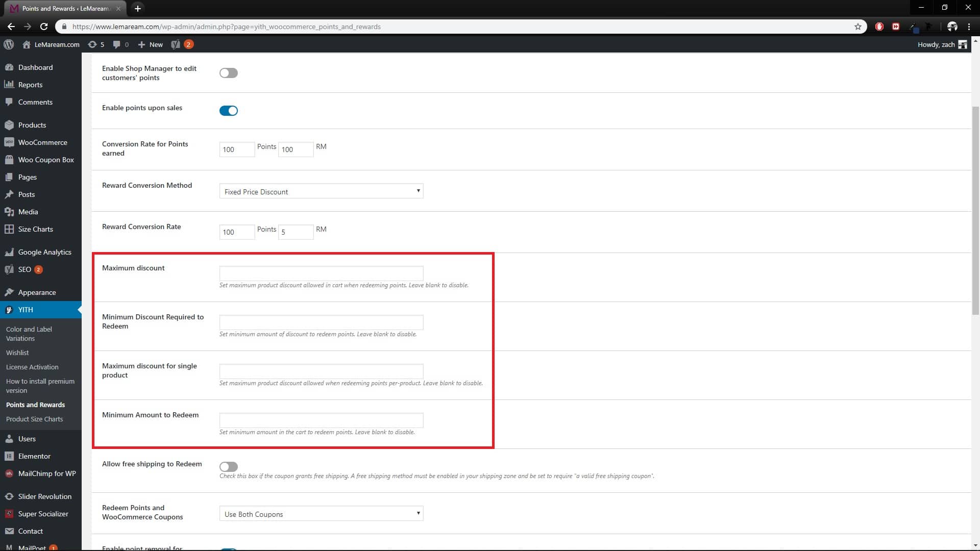Bookmark this page with star icon
This screenshot has height=551, width=980.
click(x=858, y=27)
